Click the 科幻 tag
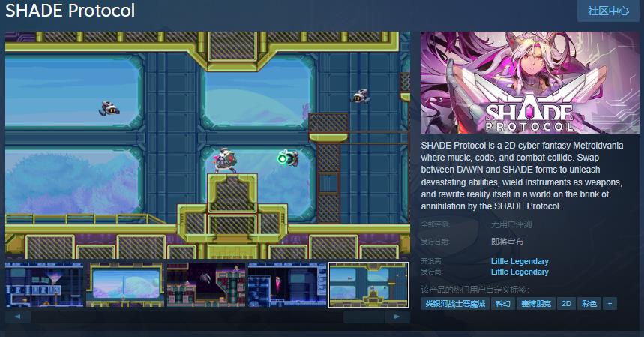The height and width of the screenshot is (337, 644). pyautogui.click(x=503, y=304)
